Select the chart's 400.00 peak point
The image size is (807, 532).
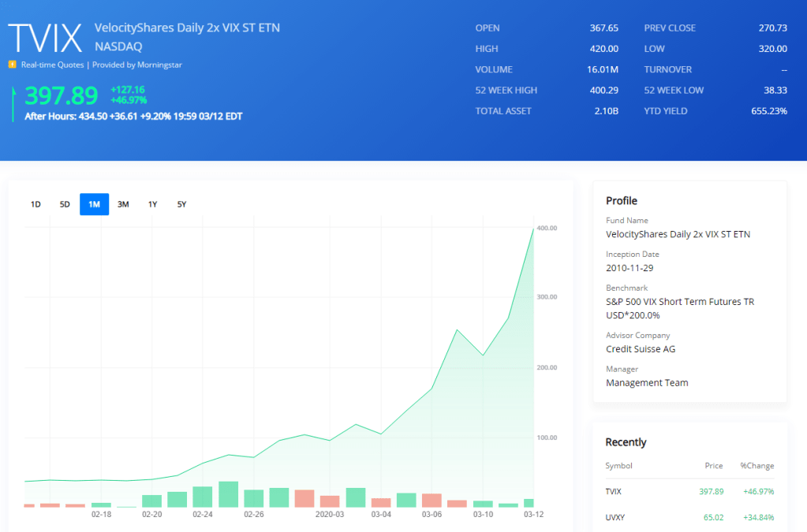click(x=533, y=228)
